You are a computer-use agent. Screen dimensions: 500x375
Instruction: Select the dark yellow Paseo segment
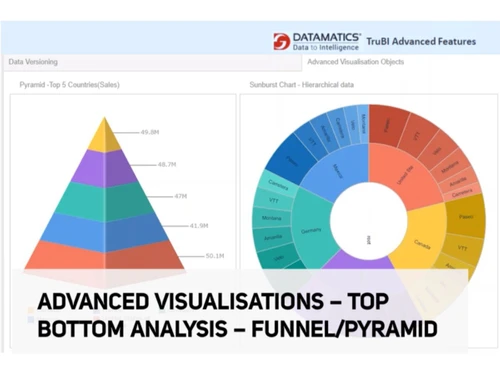(x=465, y=217)
